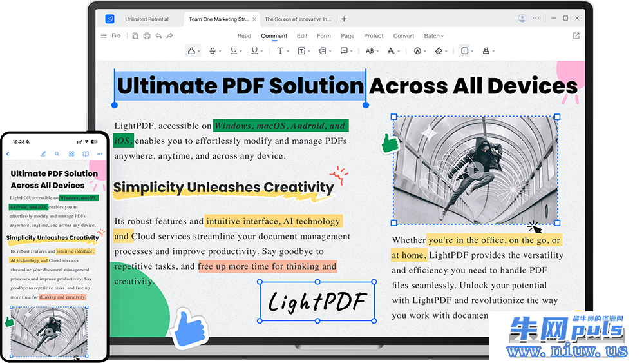This screenshot has width=644, height=363.
Task: Tap the thumbnails grid icon on phone
Action: pyautogui.click(x=71, y=153)
